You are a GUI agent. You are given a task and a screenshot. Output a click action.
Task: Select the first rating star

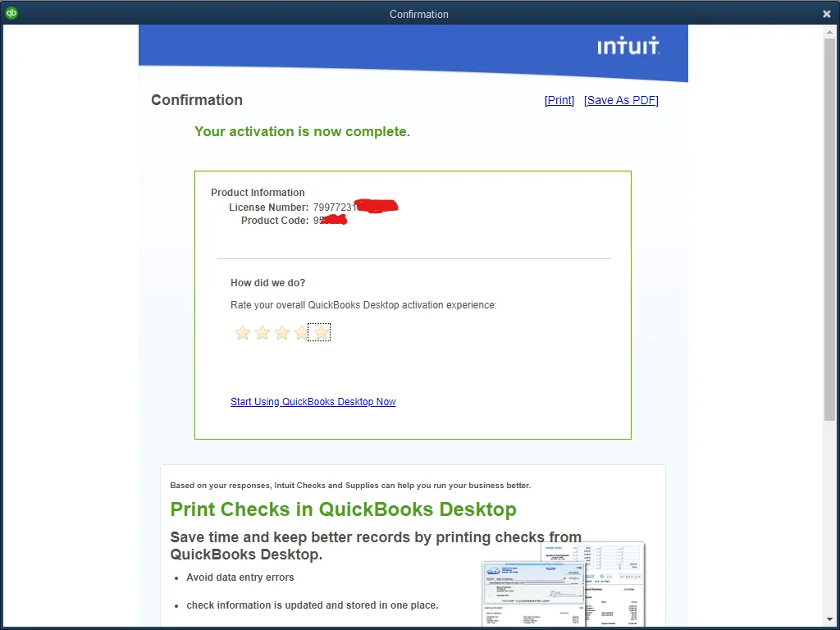pos(242,332)
